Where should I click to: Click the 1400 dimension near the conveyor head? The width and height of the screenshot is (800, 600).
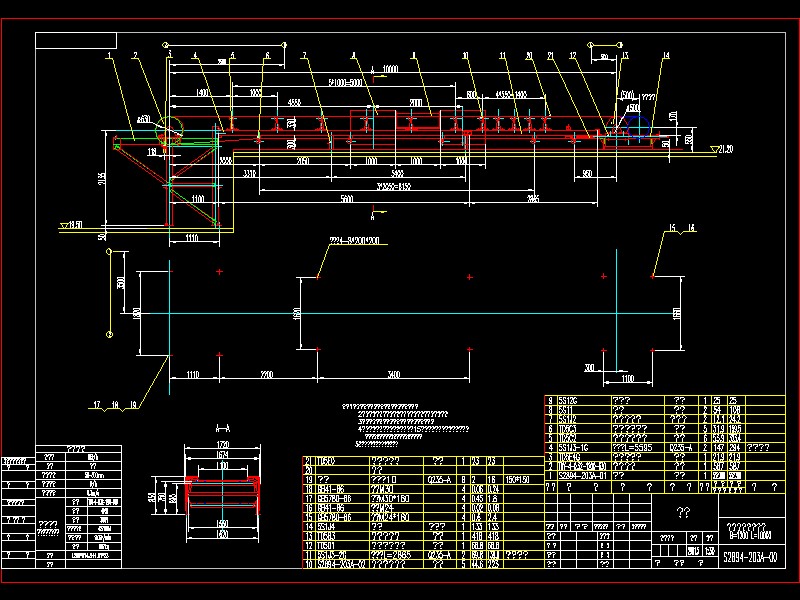pyautogui.click(x=203, y=93)
